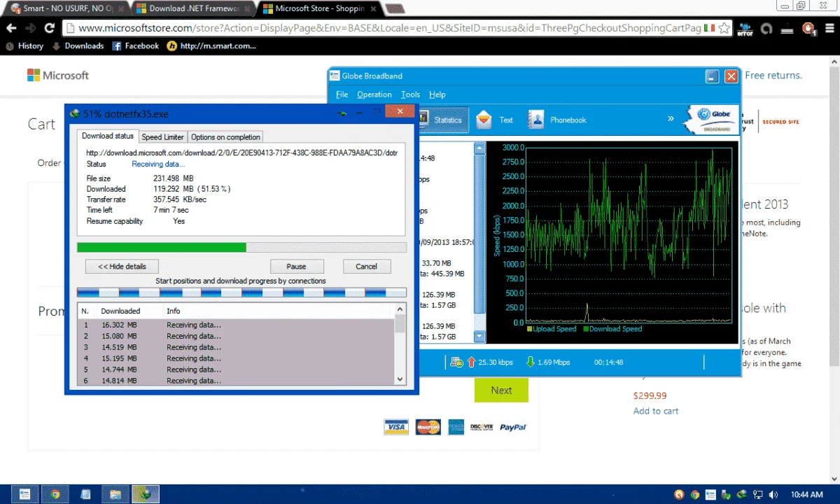Click the Add to cart link
840x504 pixels.
pyautogui.click(x=656, y=411)
